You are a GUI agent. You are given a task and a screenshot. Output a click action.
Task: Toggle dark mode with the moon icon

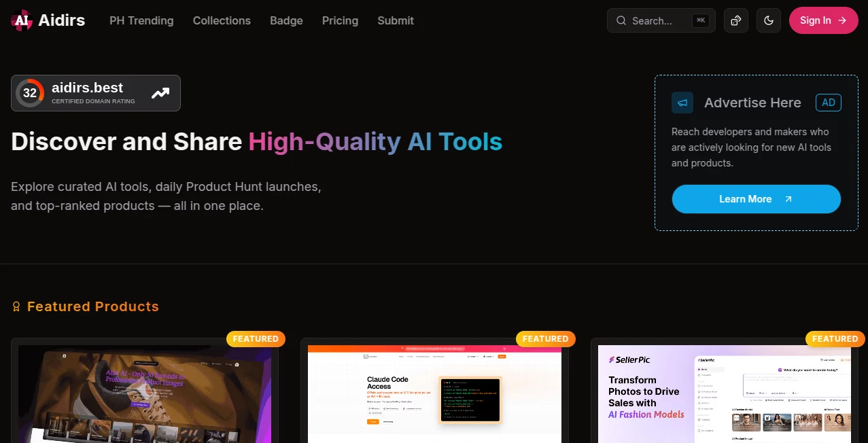769,20
